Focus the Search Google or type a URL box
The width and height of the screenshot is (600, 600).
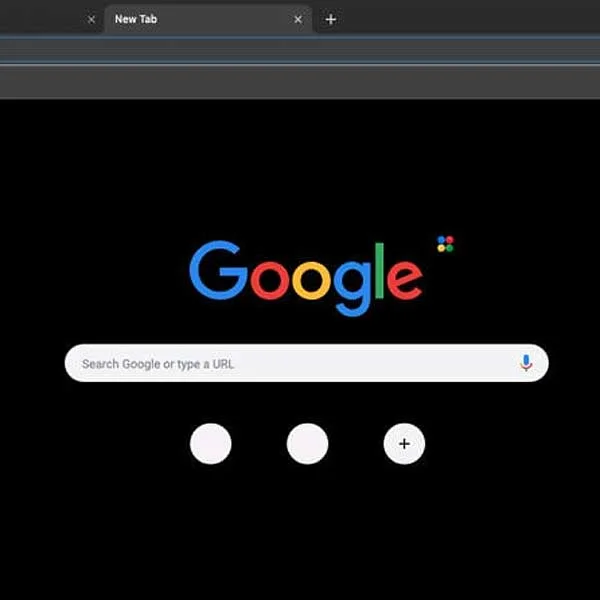pyautogui.click(x=307, y=363)
